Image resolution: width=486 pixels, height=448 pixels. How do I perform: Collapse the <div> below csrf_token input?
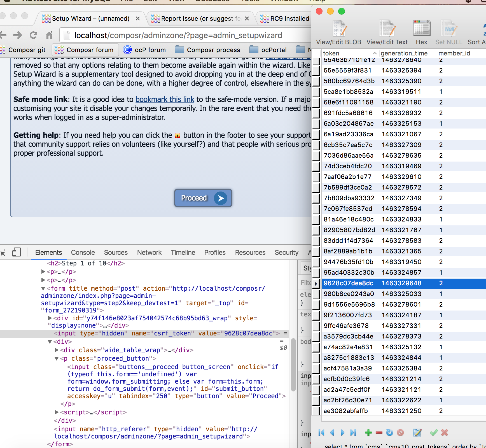(50, 342)
